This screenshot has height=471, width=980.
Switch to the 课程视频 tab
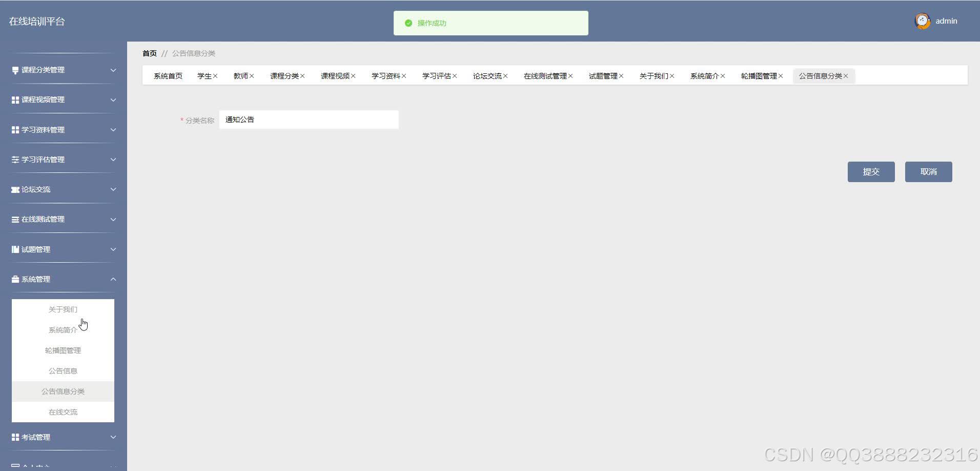click(335, 76)
